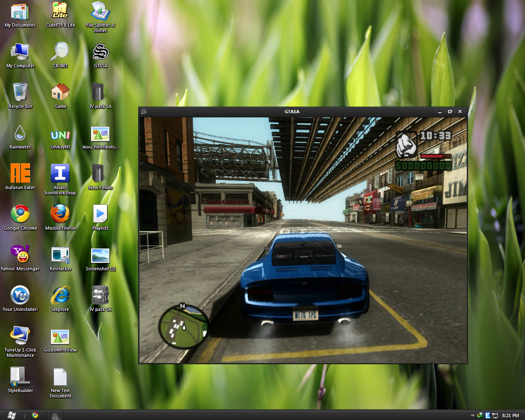This screenshot has height=420, width=525.
Task: Open the Windows Start button
Action: click(11, 415)
